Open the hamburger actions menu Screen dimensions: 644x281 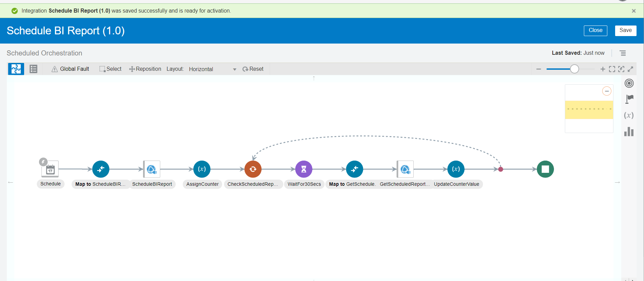pos(623,53)
